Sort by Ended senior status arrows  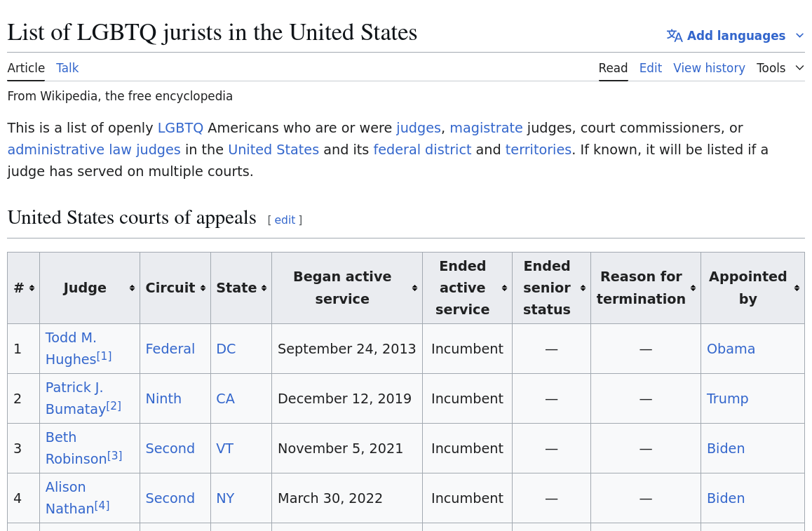(583, 288)
